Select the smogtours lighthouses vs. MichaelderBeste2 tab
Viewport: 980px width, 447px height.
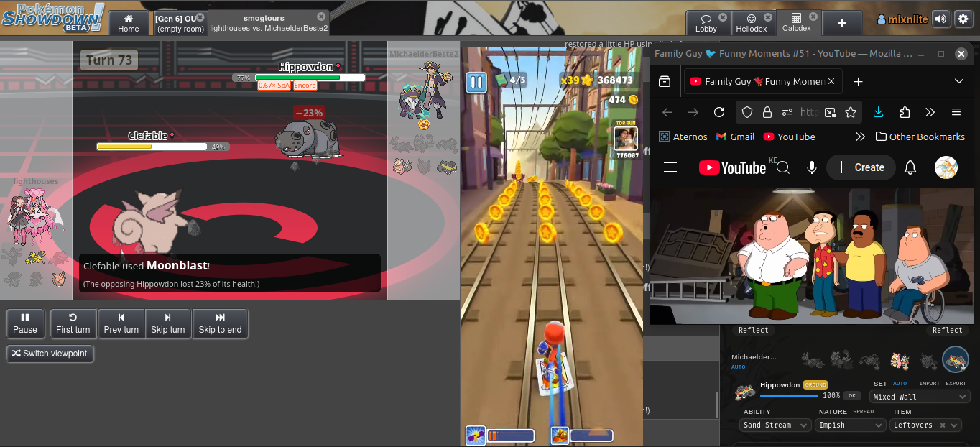point(268,23)
